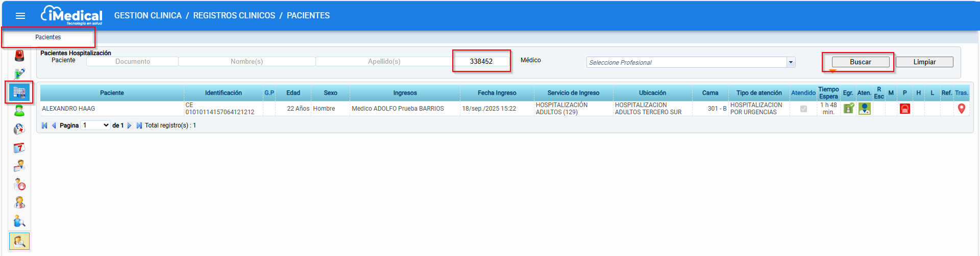Open the doctor attention icon in Aten. column

tap(864, 109)
